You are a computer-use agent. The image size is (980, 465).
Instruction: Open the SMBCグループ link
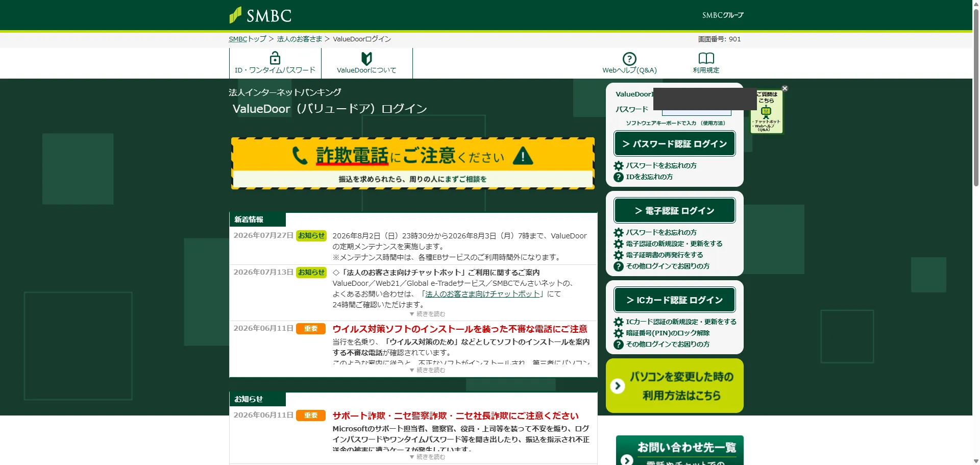723,15
